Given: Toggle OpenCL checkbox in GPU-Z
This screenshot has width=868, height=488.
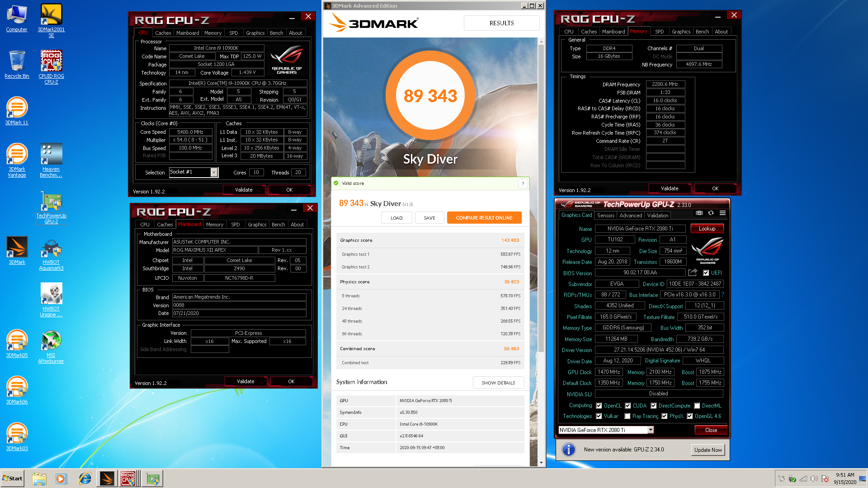Looking at the screenshot, I should [x=599, y=406].
